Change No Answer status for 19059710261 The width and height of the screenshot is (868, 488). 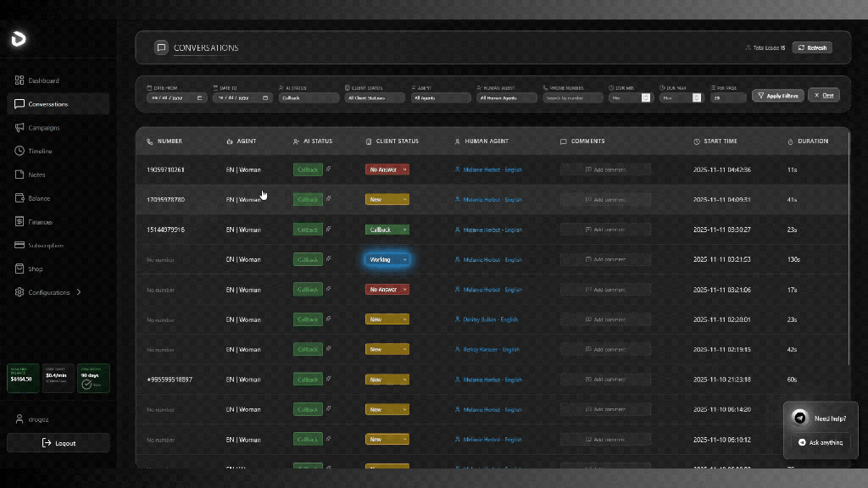387,169
